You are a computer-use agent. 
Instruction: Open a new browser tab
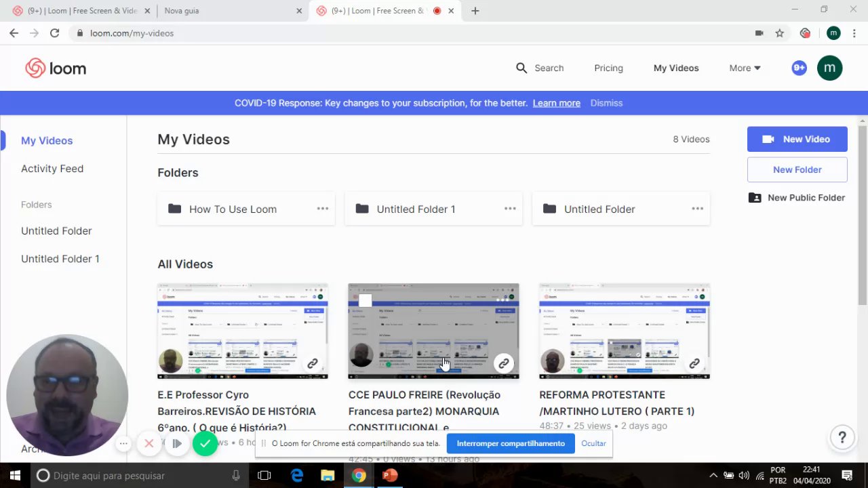click(x=475, y=11)
